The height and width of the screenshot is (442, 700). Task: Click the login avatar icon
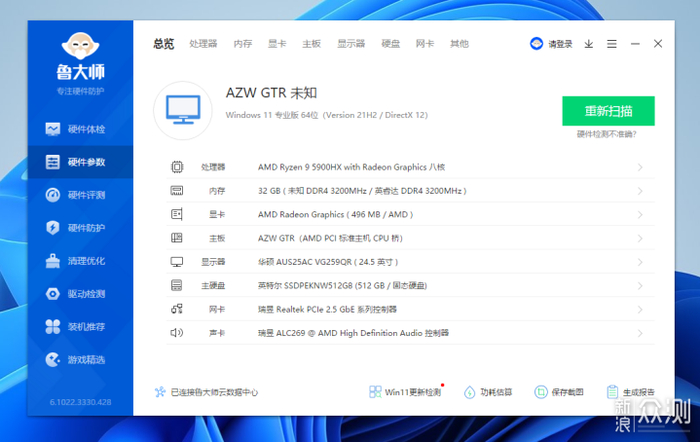pos(536,44)
